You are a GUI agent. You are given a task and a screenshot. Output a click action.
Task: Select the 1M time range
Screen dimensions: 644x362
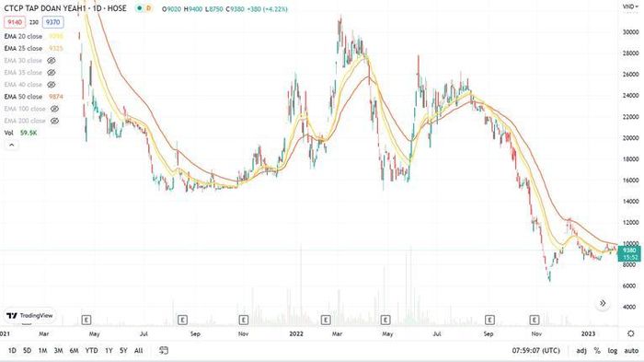[x=42, y=350]
